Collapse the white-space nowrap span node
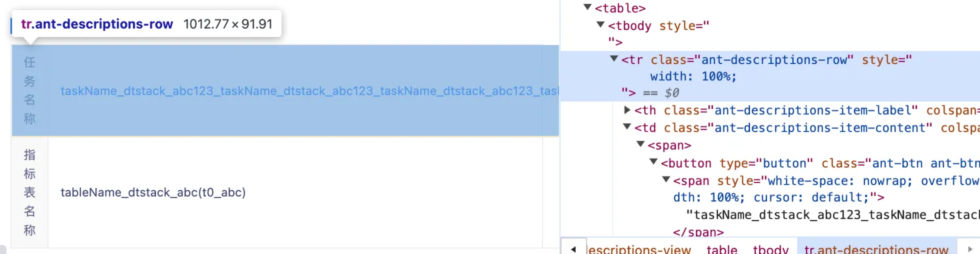Viewport: 980px width, 254px height. (666, 180)
